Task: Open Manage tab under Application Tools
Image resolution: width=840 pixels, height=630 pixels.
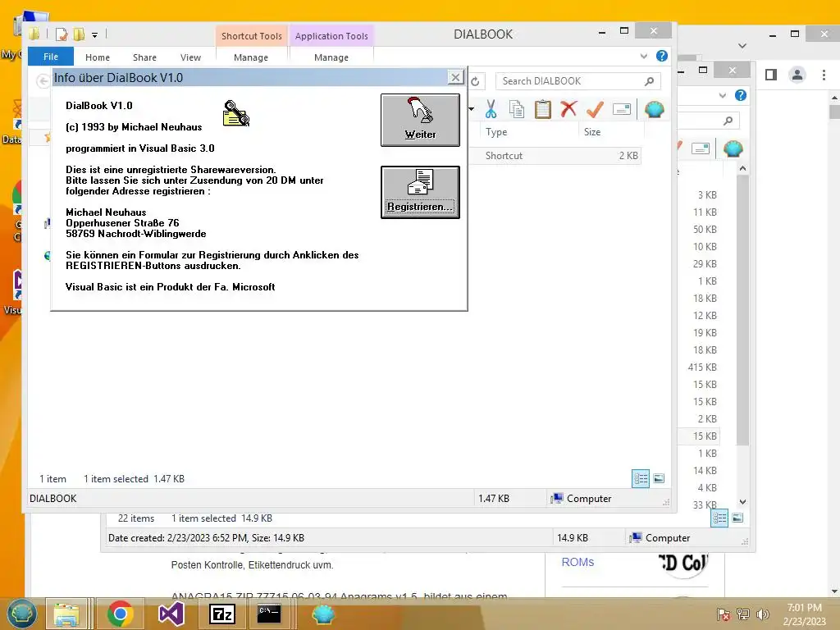Action: 331,57
